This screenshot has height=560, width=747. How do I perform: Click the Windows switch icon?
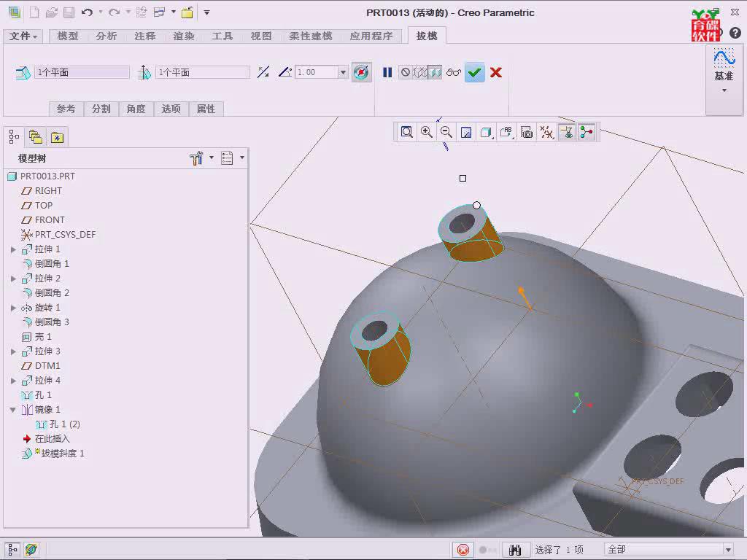(x=159, y=12)
